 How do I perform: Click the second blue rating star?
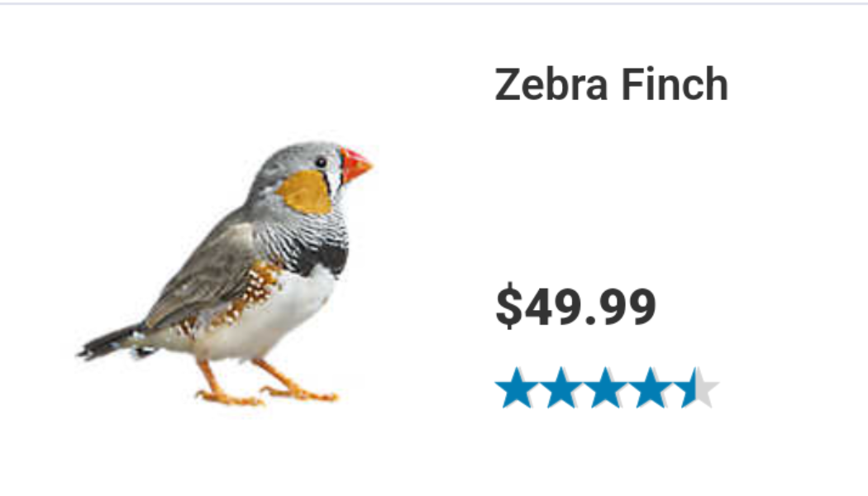[560, 388]
